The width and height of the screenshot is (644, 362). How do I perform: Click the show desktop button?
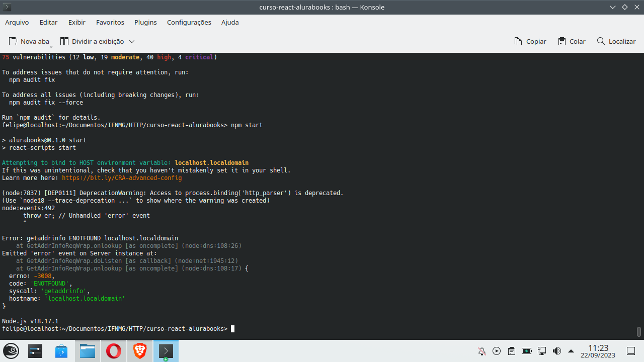[x=631, y=351]
